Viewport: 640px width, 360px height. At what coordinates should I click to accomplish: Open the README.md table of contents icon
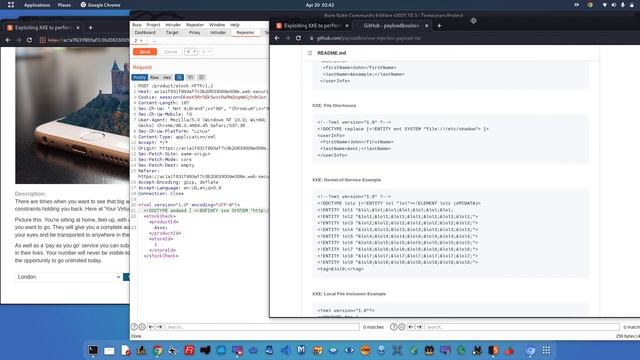(309, 53)
